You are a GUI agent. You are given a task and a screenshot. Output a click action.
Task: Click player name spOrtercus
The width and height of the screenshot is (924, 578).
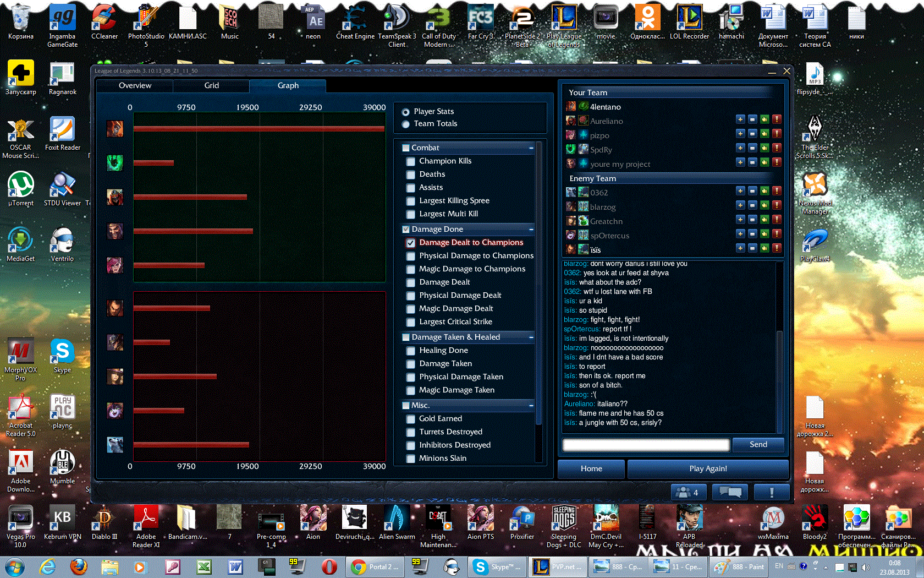click(x=609, y=236)
